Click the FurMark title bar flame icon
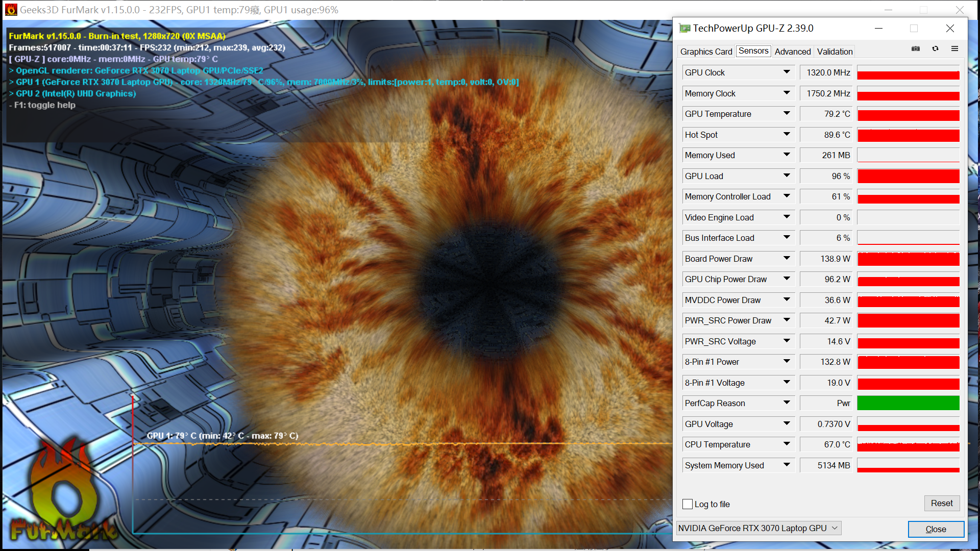The width and height of the screenshot is (980, 551). [11, 10]
